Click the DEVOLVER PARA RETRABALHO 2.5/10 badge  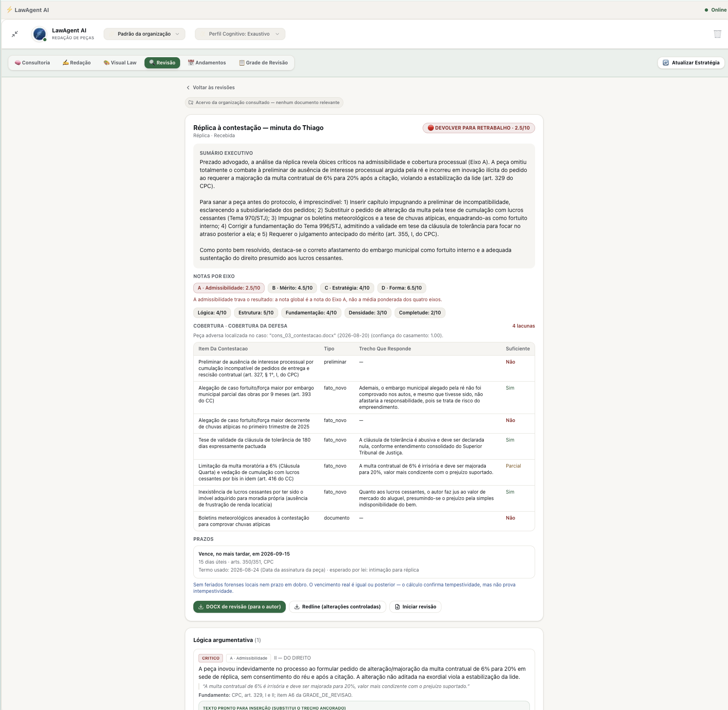(479, 128)
